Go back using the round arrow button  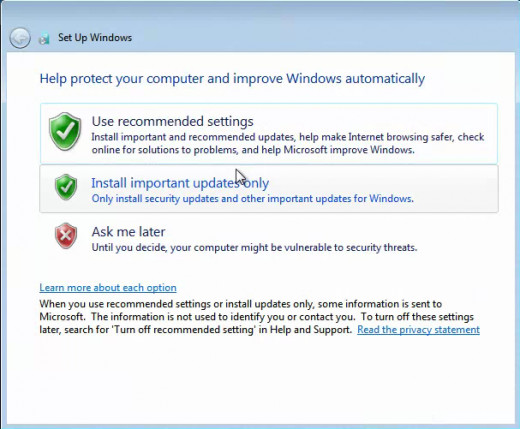20,38
